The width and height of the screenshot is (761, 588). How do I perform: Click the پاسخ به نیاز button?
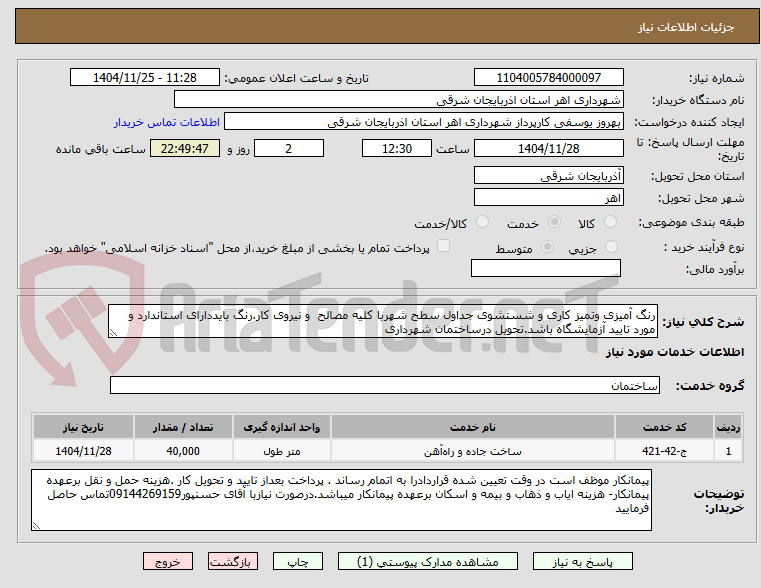[582, 561]
